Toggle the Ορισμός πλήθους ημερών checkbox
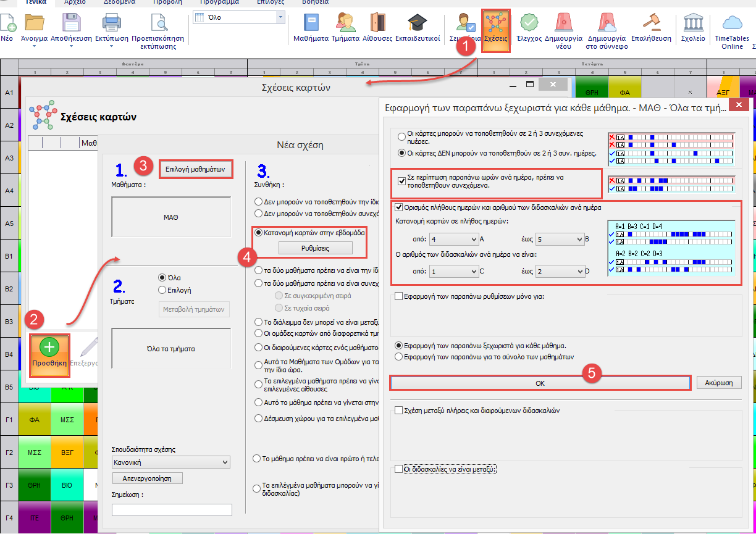The image size is (756, 534). click(x=398, y=207)
